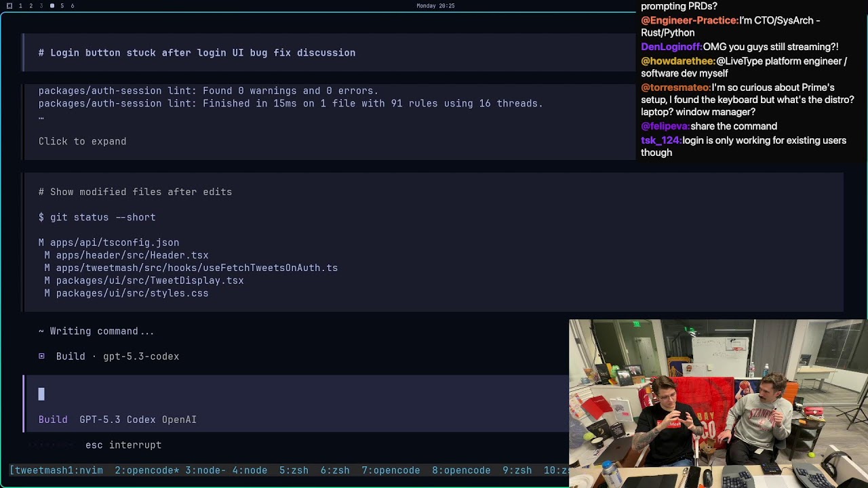Switch to workspace 5 in top bar

(62, 6)
